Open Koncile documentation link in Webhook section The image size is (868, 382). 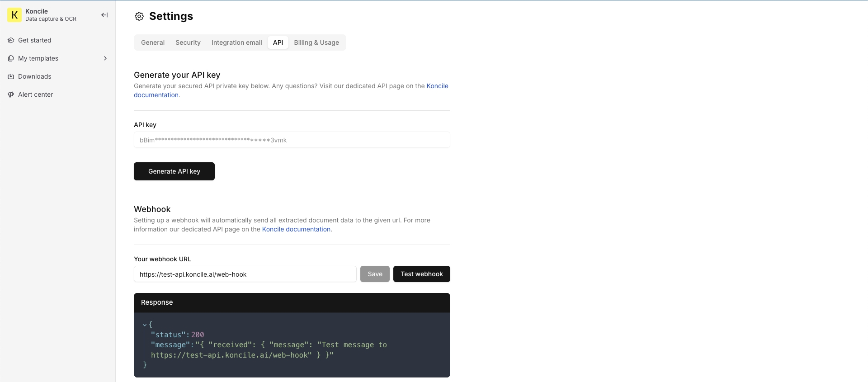(296, 229)
